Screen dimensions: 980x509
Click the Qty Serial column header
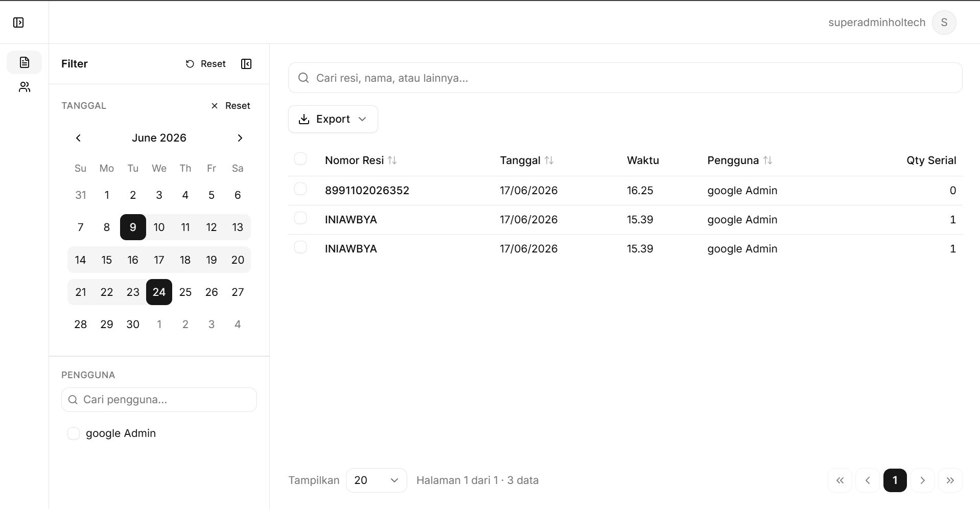point(931,160)
